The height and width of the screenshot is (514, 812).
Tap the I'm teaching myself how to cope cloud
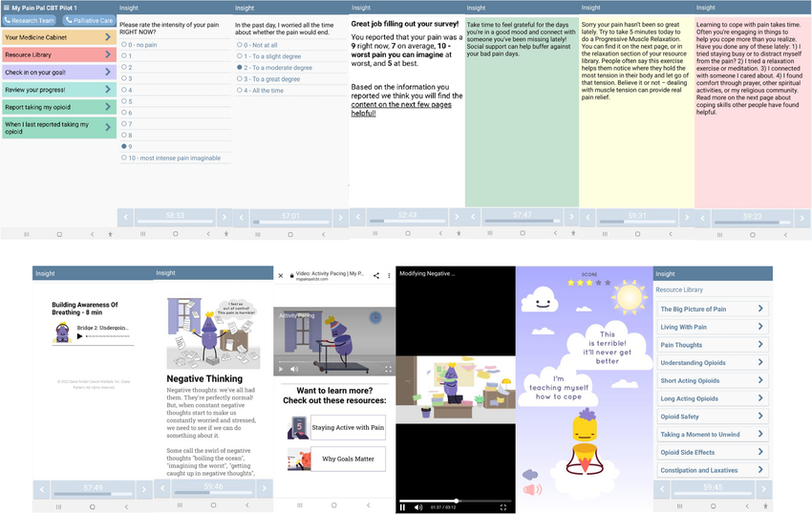[559, 388]
